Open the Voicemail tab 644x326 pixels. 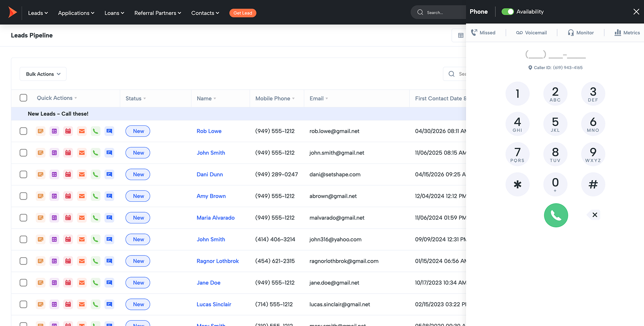(x=531, y=33)
